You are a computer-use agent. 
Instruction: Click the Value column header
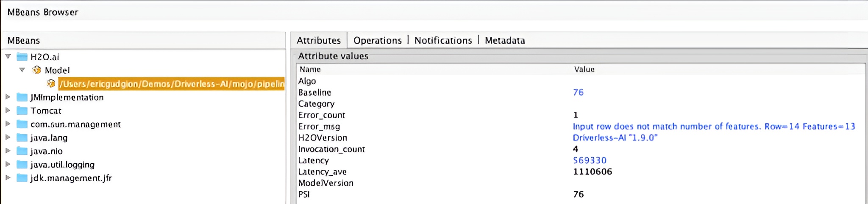click(x=584, y=69)
